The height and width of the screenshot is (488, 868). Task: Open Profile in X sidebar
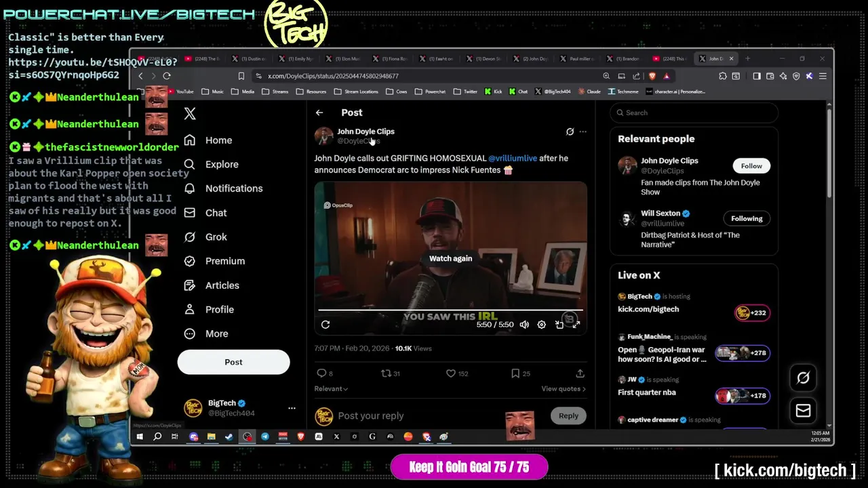(x=209, y=309)
